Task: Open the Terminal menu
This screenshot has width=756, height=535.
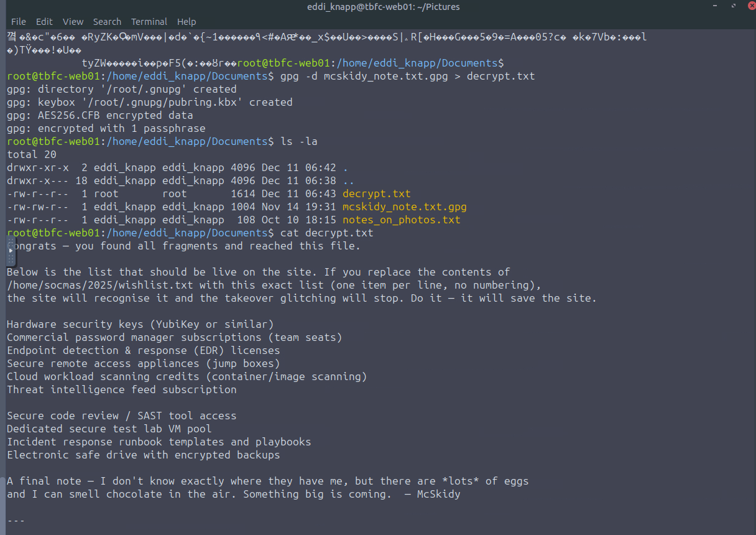Action: 149,22
